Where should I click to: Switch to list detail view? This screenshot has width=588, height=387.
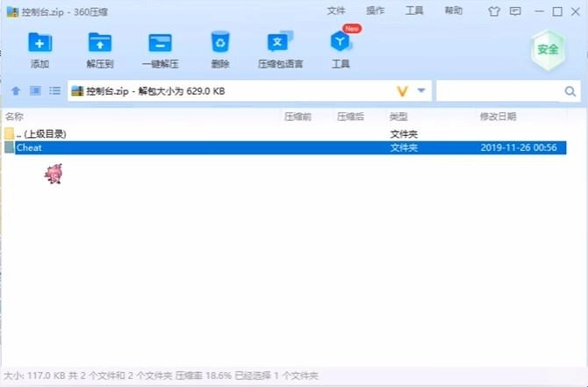point(54,90)
